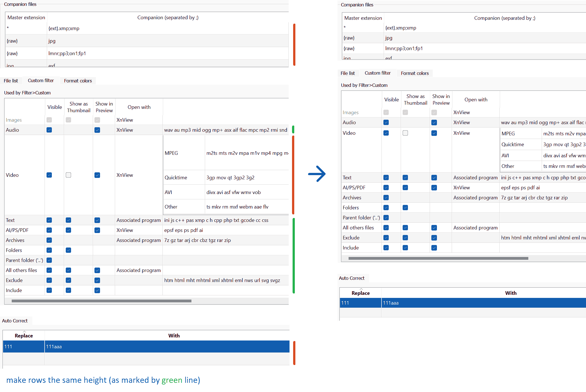Select left Auto Correct row 111
Image resolution: width=586 pixels, height=392 pixels.
pyautogui.click(x=24, y=347)
